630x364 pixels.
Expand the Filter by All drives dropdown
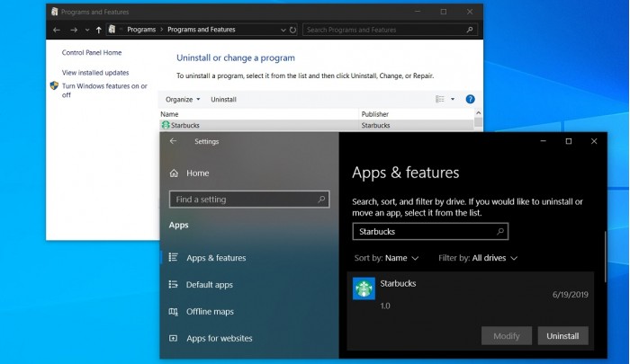(x=478, y=258)
